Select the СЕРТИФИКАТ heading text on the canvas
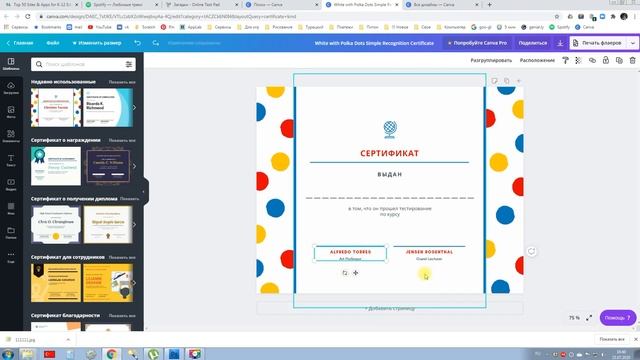640x360 pixels. (x=389, y=153)
